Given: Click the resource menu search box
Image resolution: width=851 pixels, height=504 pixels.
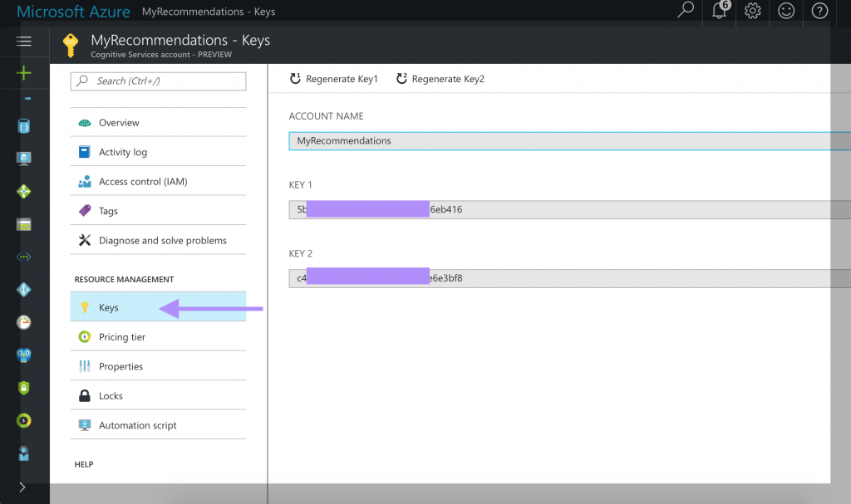Looking at the screenshot, I should (x=159, y=81).
